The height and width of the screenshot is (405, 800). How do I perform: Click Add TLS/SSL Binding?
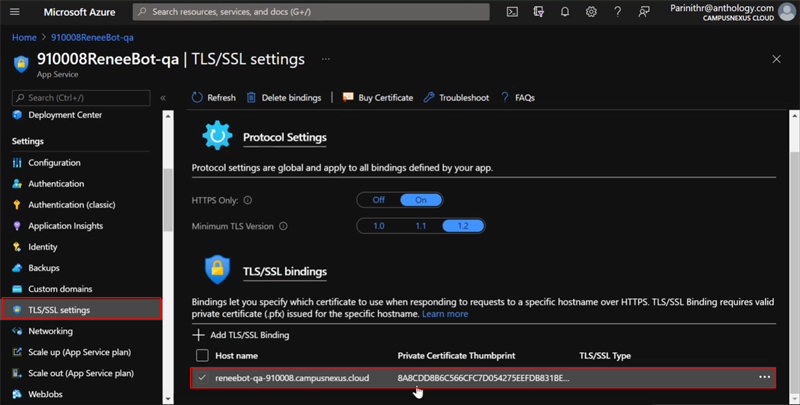coord(249,335)
